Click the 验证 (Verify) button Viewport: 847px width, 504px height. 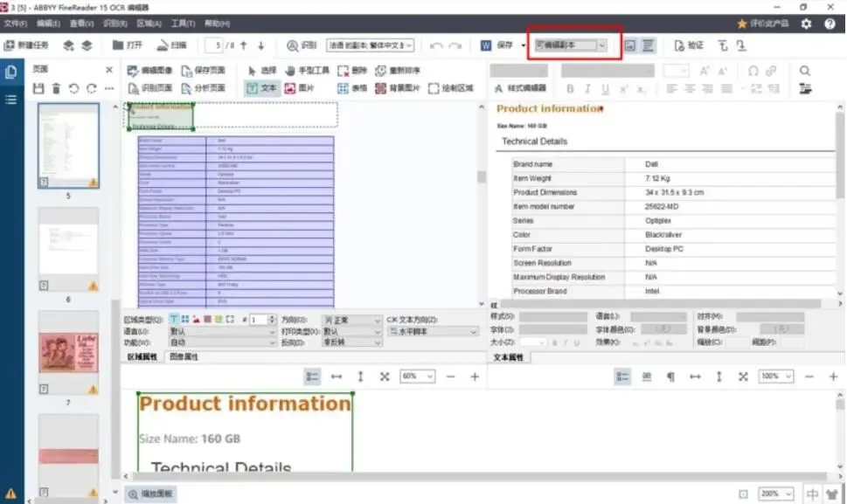[689, 45]
